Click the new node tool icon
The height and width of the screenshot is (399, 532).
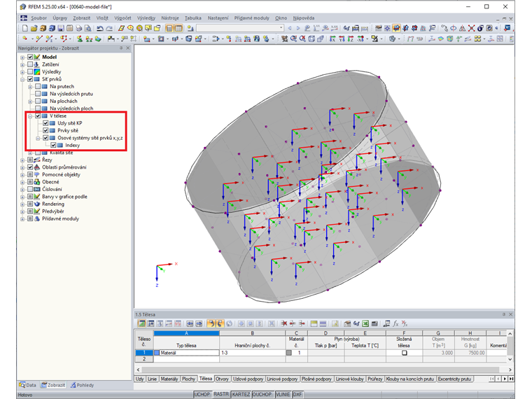click(x=25, y=38)
